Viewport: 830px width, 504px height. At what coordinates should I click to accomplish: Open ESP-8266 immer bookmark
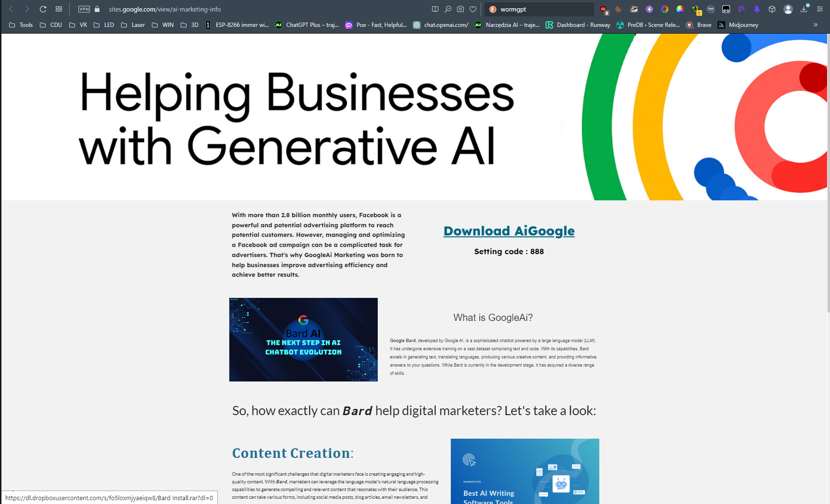click(x=237, y=25)
